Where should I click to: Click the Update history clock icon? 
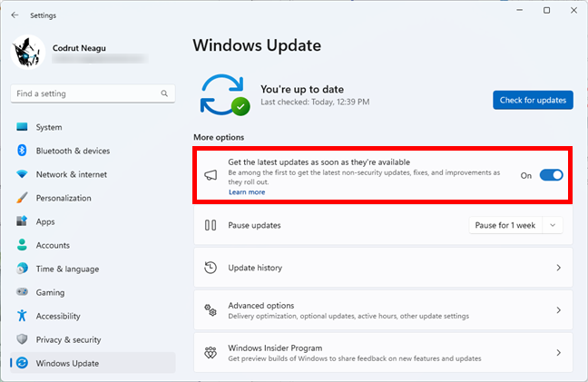(x=211, y=268)
